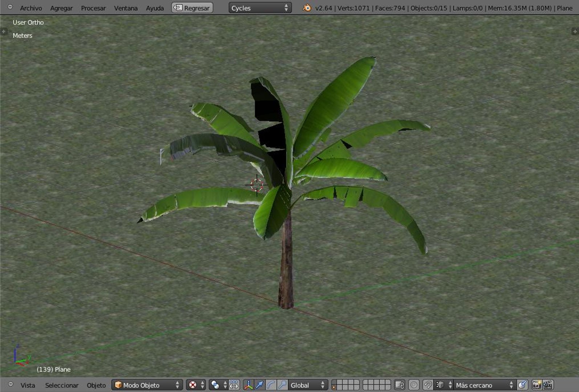Open the Cycles render engine dropdown
The height and width of the screenshot is (392, 579).
click(260, 8)
